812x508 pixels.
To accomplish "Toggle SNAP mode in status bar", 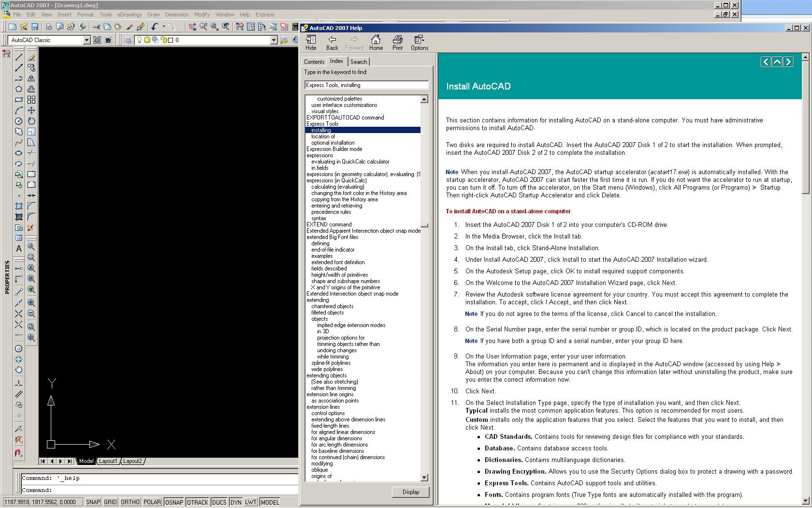I will [93, 502].
